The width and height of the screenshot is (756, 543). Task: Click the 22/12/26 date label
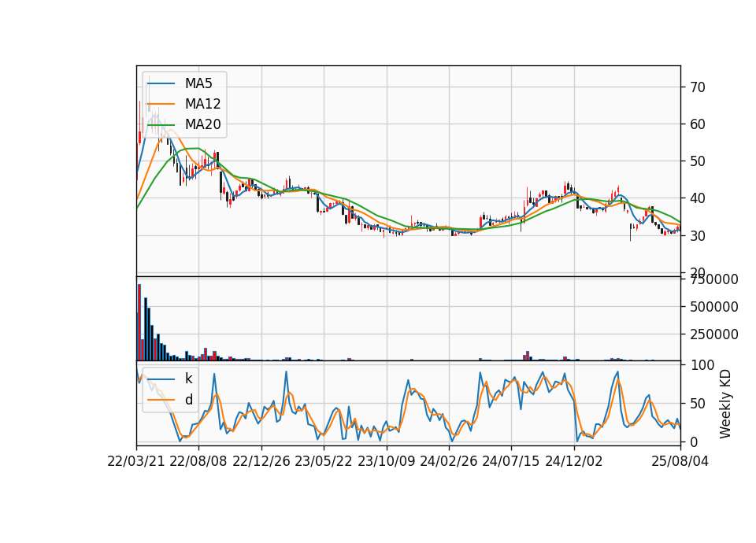click(261, 461)
